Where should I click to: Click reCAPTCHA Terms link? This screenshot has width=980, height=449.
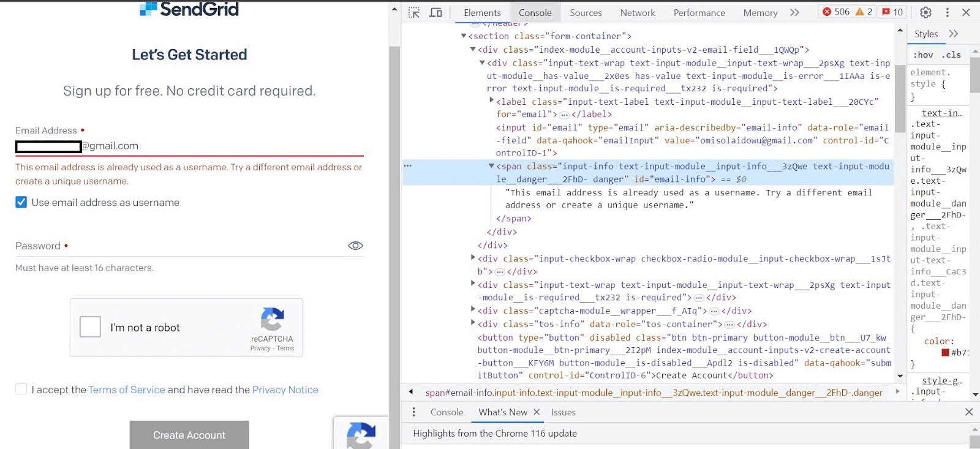285,348
